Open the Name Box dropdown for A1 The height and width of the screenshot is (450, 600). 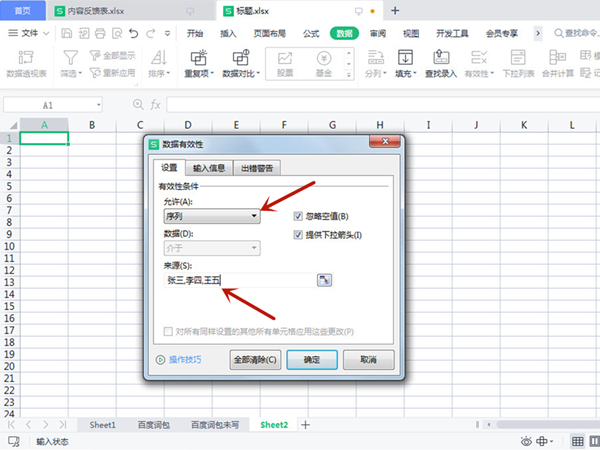coord(98,104)
